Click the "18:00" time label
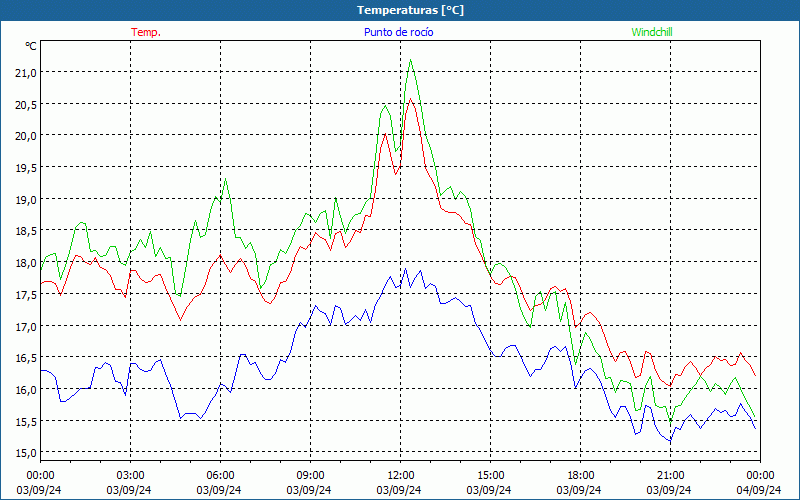 point(581,476)
